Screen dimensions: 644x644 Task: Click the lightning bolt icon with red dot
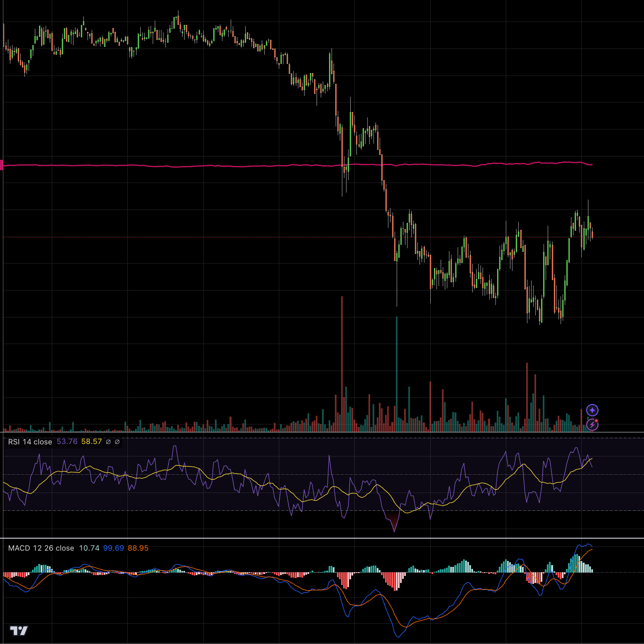[592, 424]
